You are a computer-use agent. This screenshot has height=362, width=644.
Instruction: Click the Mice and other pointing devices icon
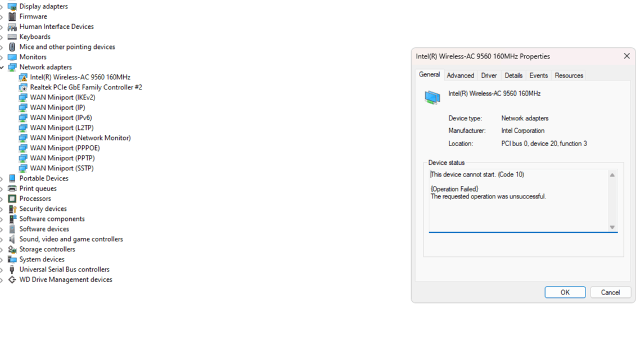click(x=12, y=47)
